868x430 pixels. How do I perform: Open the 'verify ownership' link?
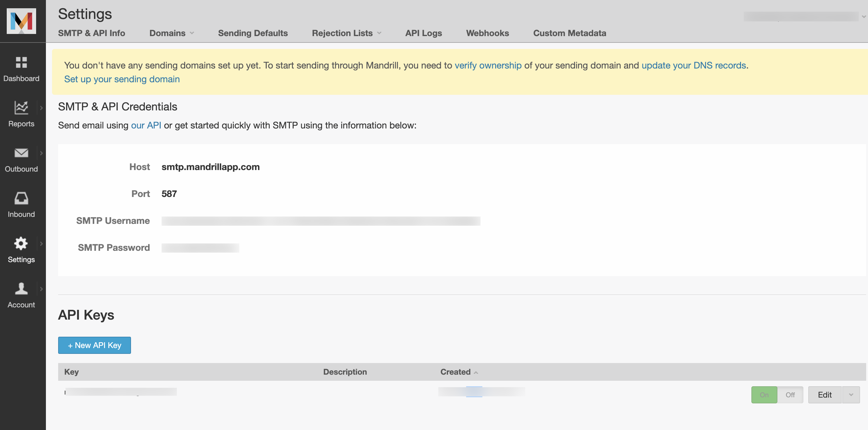click(x=488, y=65)
